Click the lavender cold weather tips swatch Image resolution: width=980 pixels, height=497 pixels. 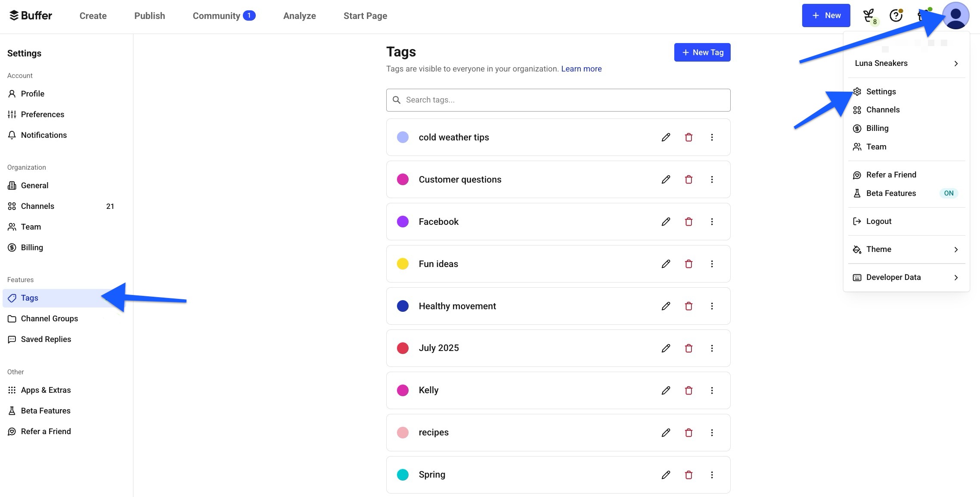[x=403, y=137]
